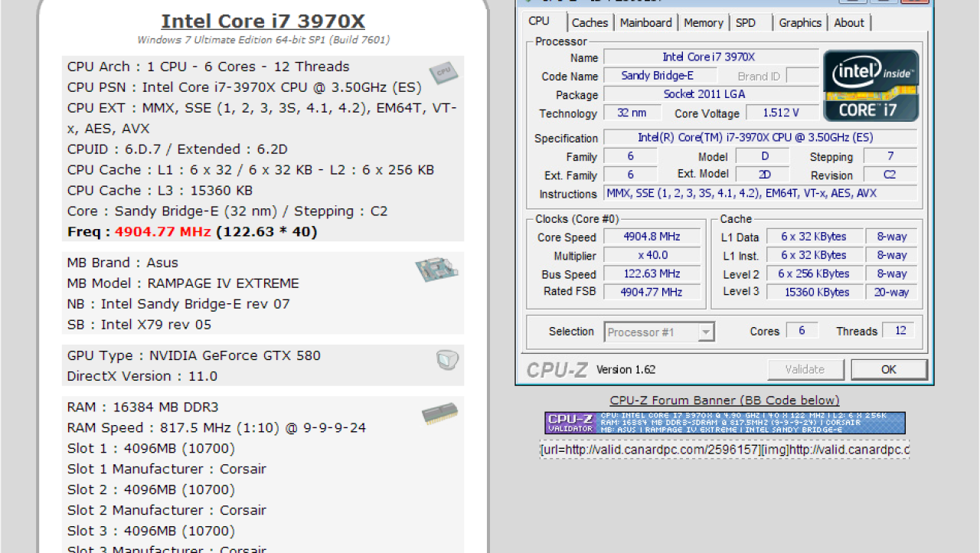Click the Intel Core i7 3970X page title
The width and height of the screenshot is (980, 553).
click(x=263, y=21)
